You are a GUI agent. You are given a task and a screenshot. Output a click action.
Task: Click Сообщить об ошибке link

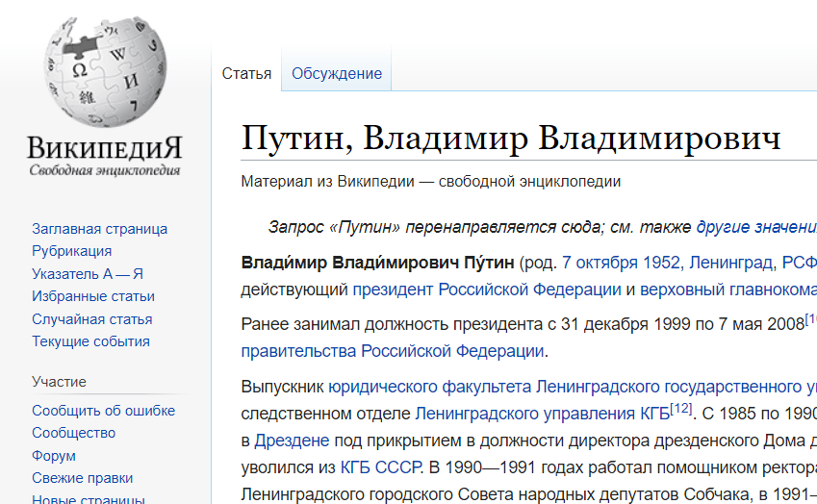pyautogui.click(x=104, y=411)
